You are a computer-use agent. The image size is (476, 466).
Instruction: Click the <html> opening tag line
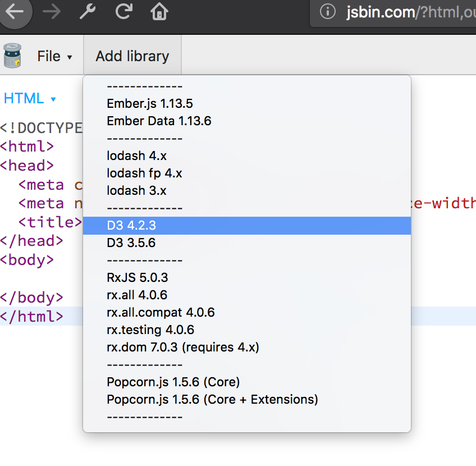[x=27, y=147]
